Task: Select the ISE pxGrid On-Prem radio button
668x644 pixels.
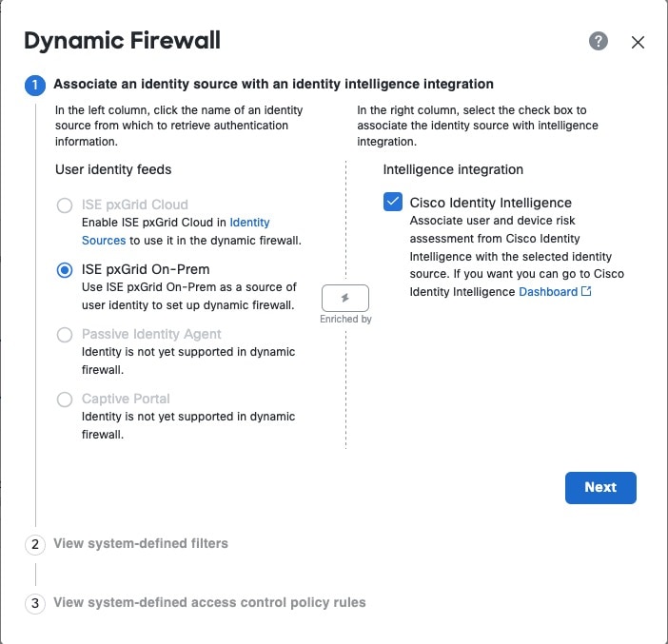Action: [x=65, y=270]
